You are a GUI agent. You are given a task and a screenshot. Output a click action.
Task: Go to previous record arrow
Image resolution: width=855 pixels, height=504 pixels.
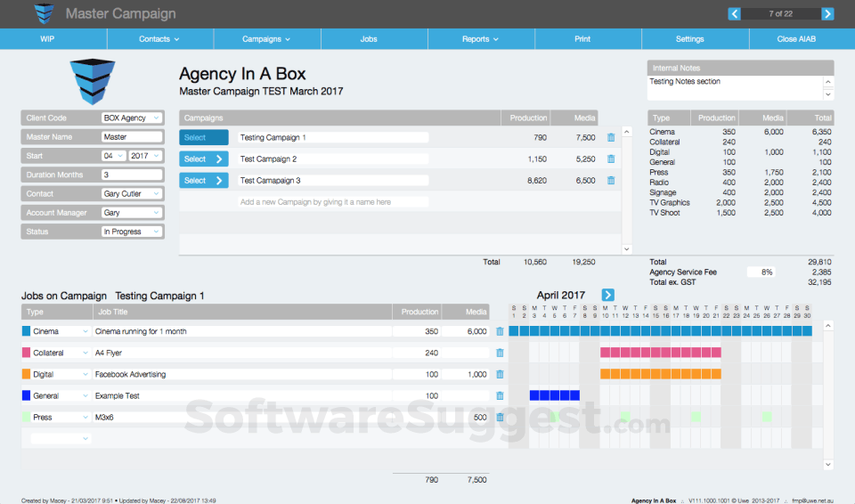pos(734,13)
